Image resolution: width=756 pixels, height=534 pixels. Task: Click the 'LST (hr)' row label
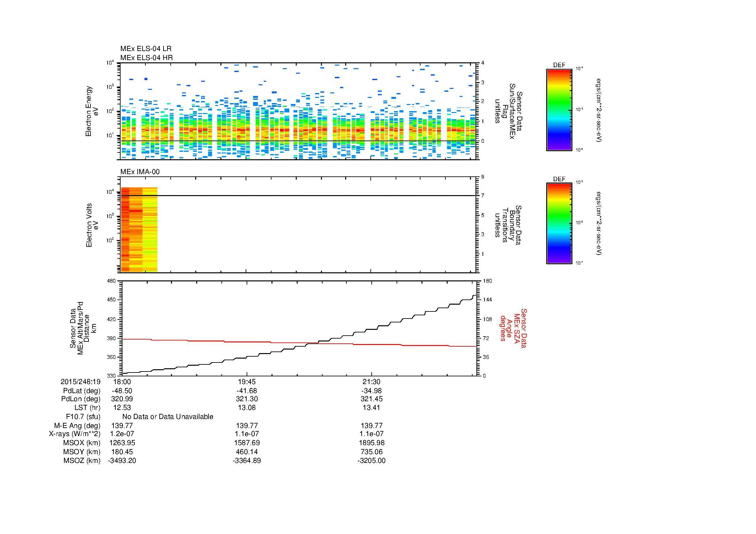[87, 408]
